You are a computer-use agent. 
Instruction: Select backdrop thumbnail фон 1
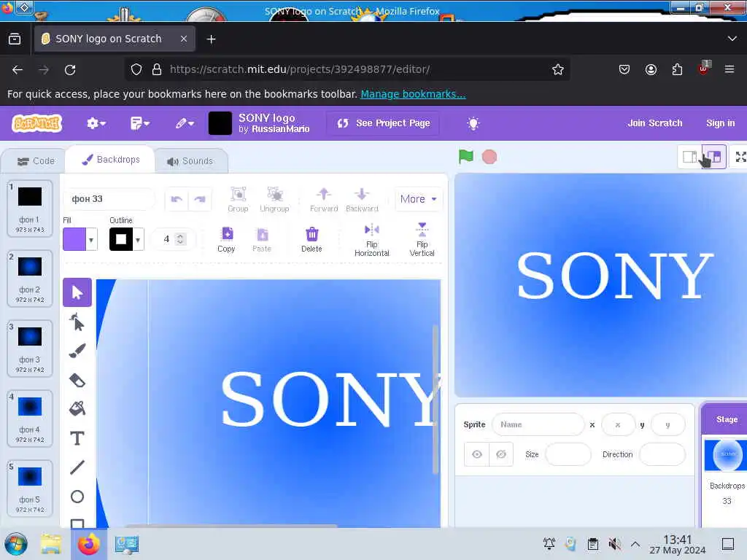(x=29, y=208)
